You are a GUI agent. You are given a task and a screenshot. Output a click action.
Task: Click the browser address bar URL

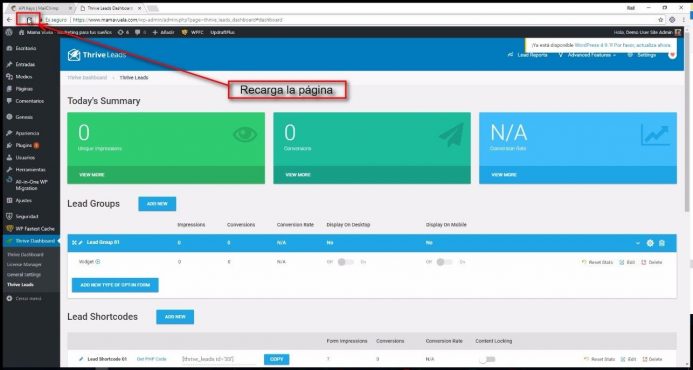click(x=177, y=20)
